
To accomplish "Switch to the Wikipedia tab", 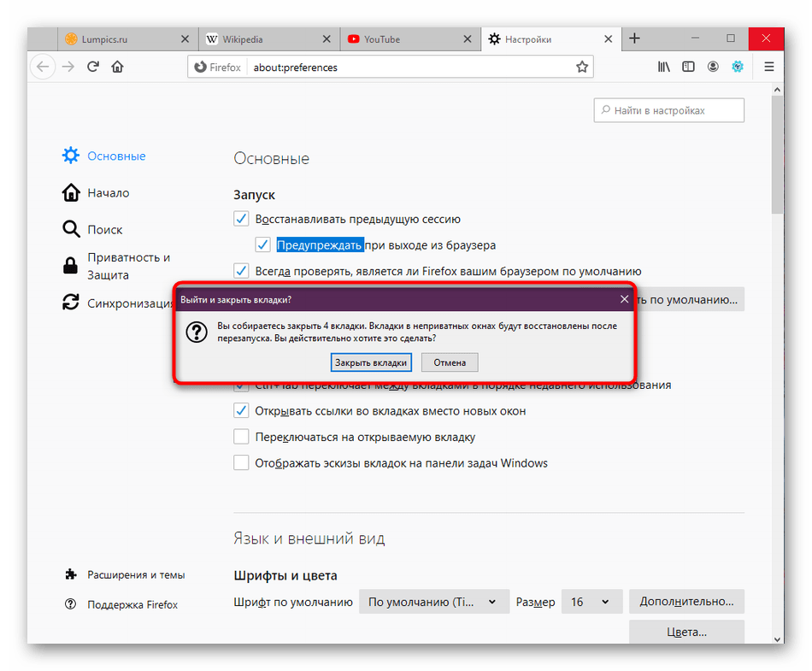I will pos(269,39).
